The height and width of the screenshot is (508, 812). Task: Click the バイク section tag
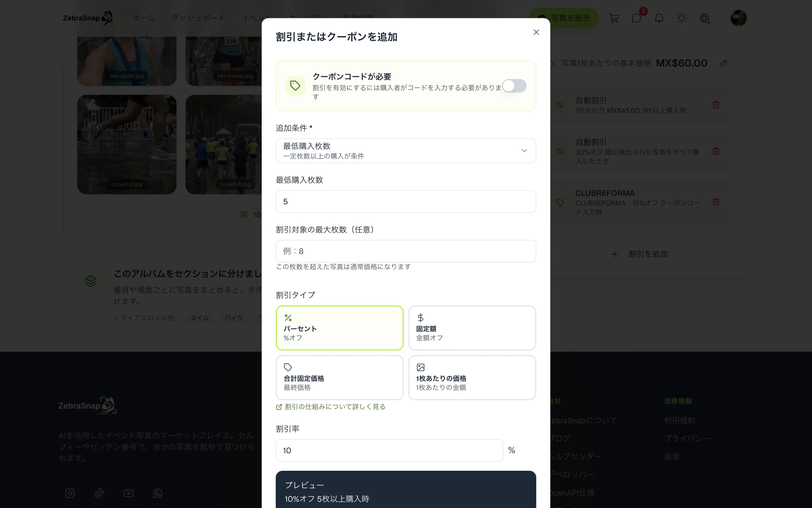[x=233, y=318]
